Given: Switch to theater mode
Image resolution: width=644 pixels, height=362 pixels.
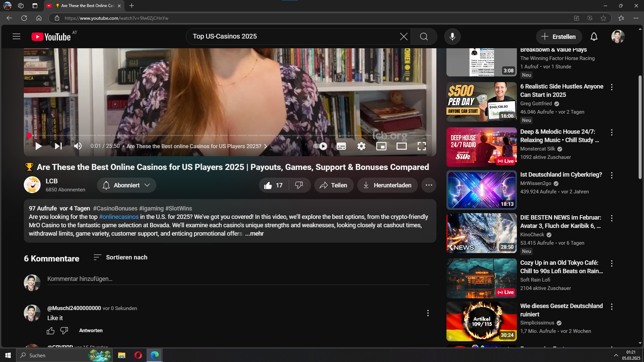Looking at the screenshot, I should click(401, 146).
